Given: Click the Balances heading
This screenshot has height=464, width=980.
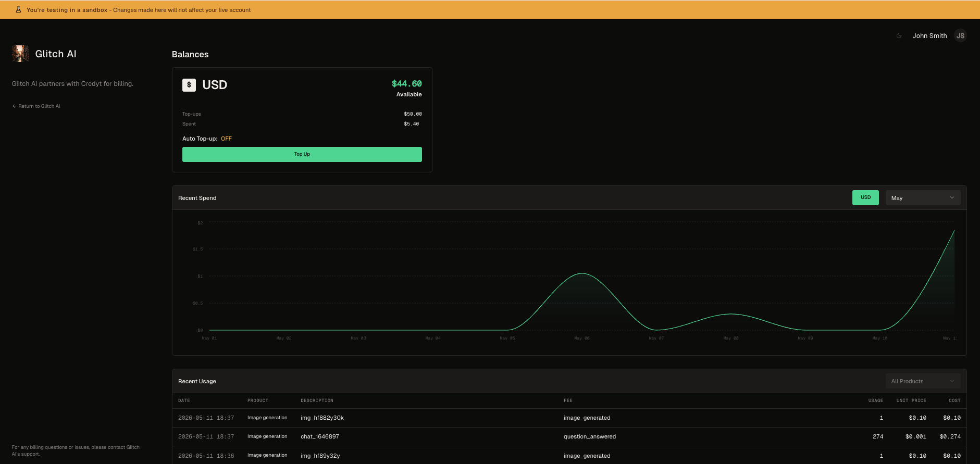Looking at the screenshot, I should click(x=190, y=54).
